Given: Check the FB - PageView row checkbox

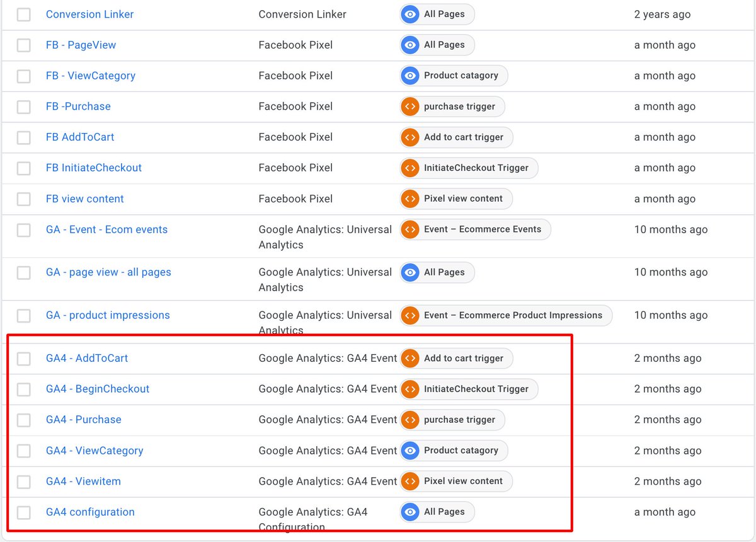Looking at the screenshot, I should coord(23,45).
